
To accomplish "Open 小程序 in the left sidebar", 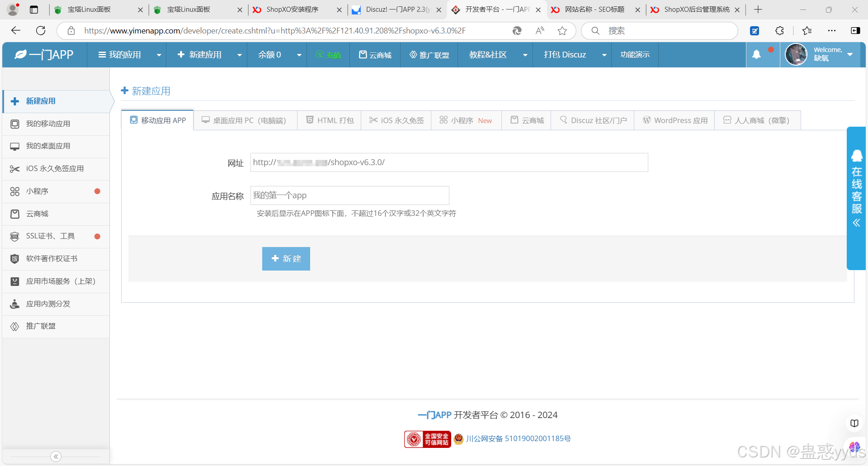I will point(56,191).
